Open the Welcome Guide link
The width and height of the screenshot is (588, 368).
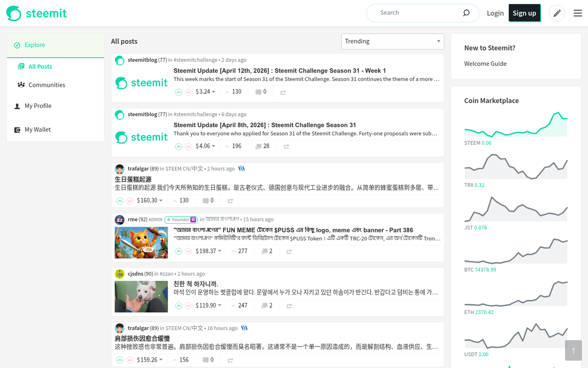tap(485, 63)
